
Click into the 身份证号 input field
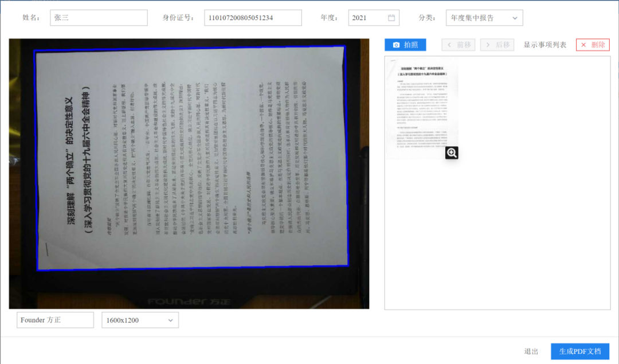pyautogui.click(x=253, y=18)
